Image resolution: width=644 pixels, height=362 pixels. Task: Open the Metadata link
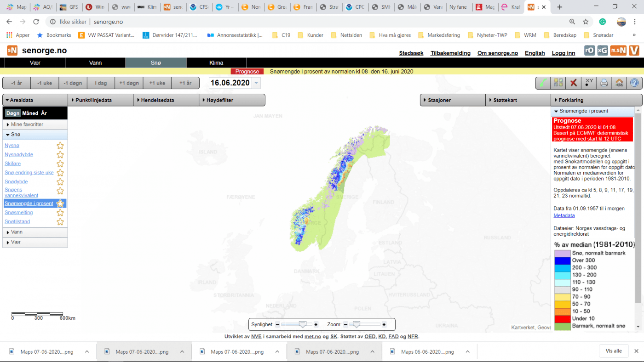[x=564, y=215]
